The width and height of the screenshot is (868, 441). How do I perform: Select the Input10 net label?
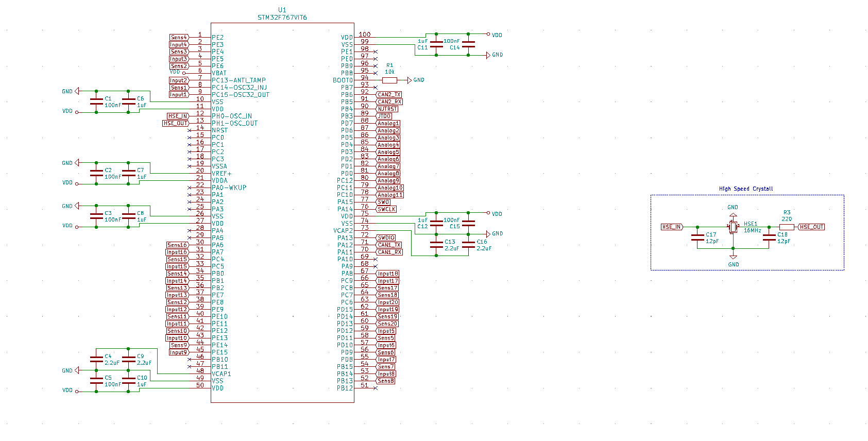[x=177, y=338]
